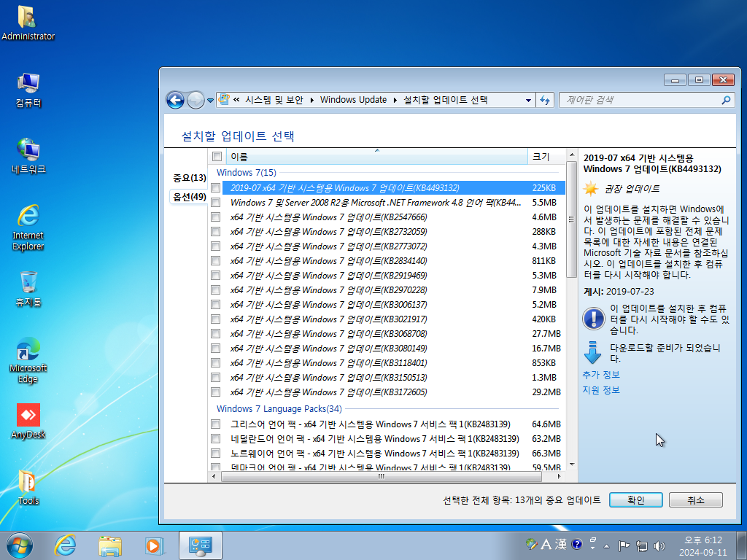This screenshot has height=560, width=747.
Task: Select Microsoft Edge desktop shortcut
Action: pyautogui.click(x=28, y=360)
